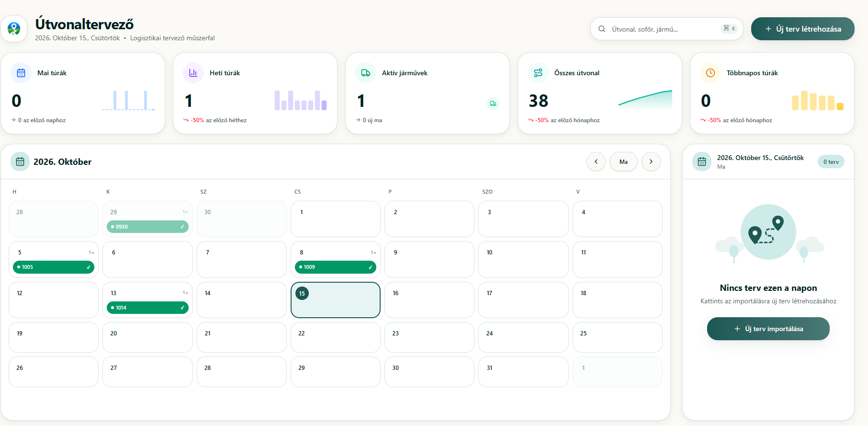
Task: Go to previous month with left chevron
Action: pos(596,161)
